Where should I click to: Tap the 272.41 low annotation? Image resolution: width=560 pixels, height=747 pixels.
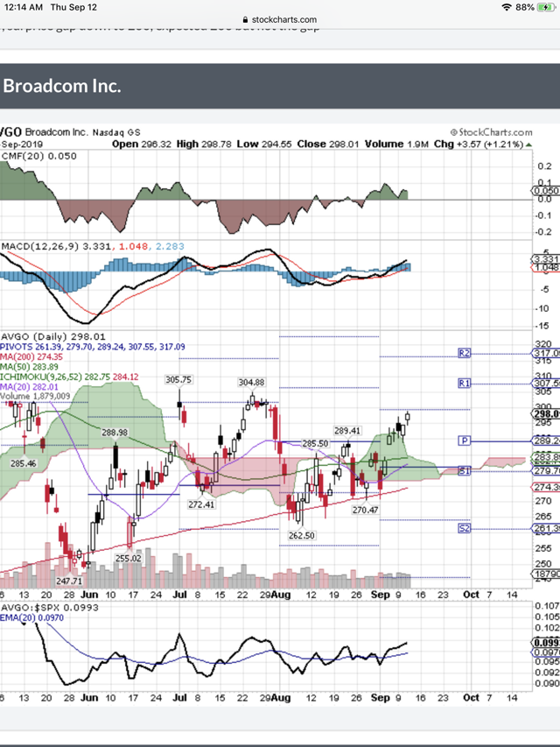click(201, 504)
